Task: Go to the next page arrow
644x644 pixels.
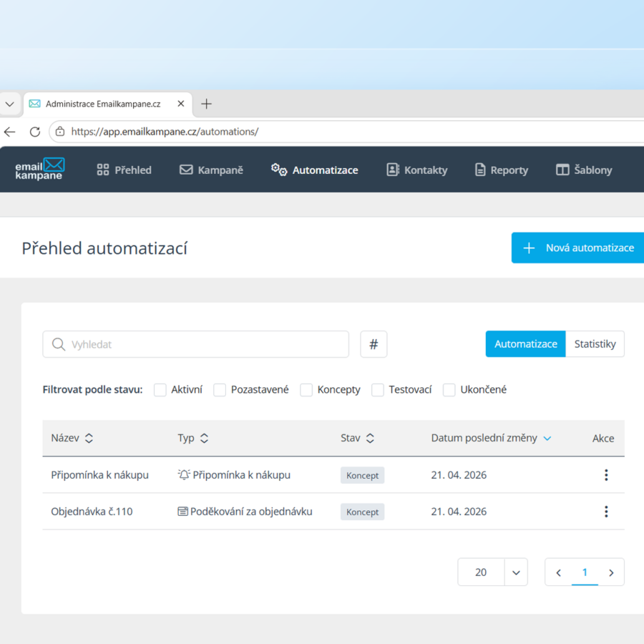Action: click(611, 572)
